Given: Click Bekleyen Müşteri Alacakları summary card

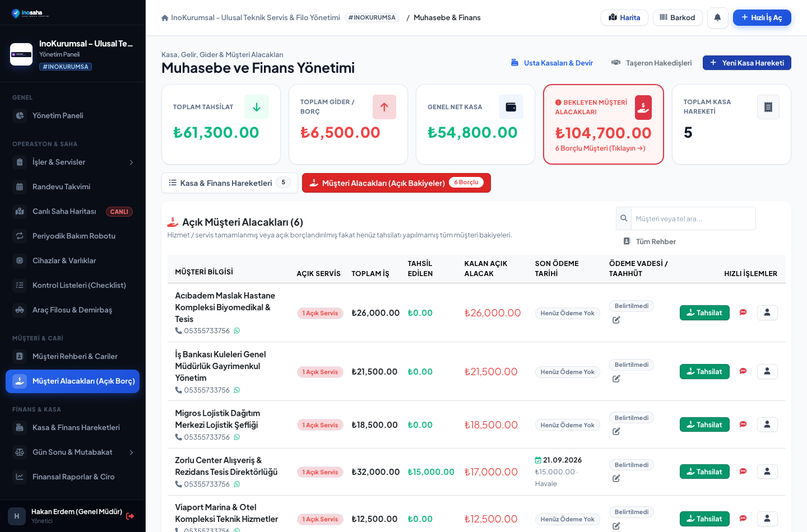Looking at the screenshot, I should (604, 124).
